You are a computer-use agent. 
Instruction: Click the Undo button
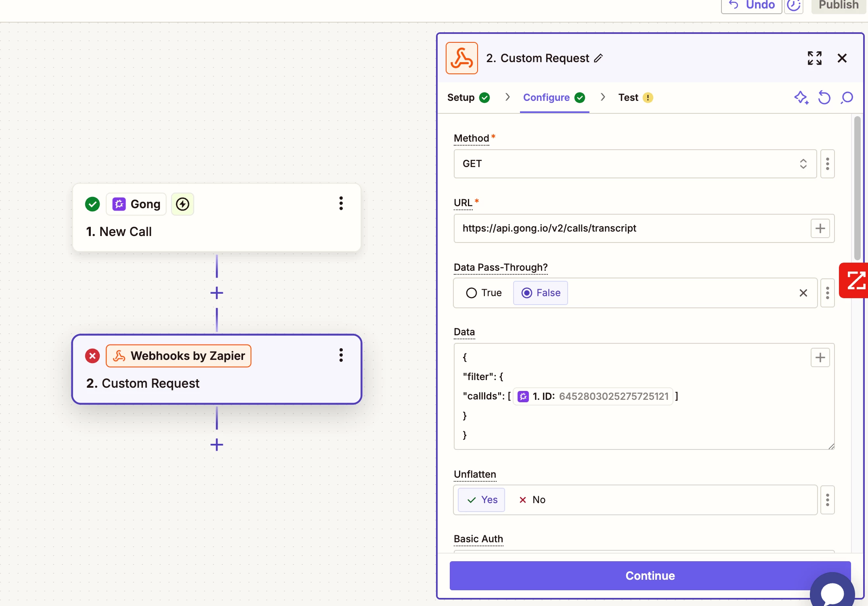[751, 5]
